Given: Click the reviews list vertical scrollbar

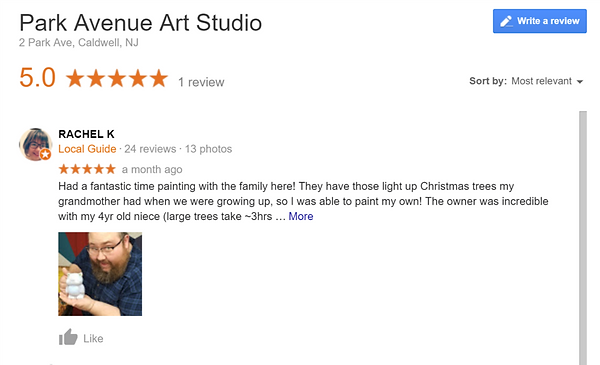Looking at the screenshot, I should click(x=583, y=238).
